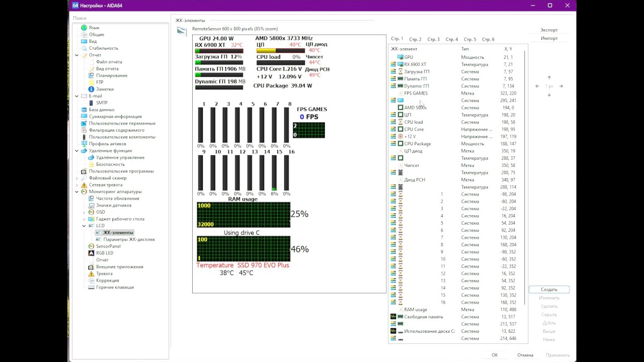644x362 pixels.
Task: Expand the OSD tree node
Action: [84, 212]
